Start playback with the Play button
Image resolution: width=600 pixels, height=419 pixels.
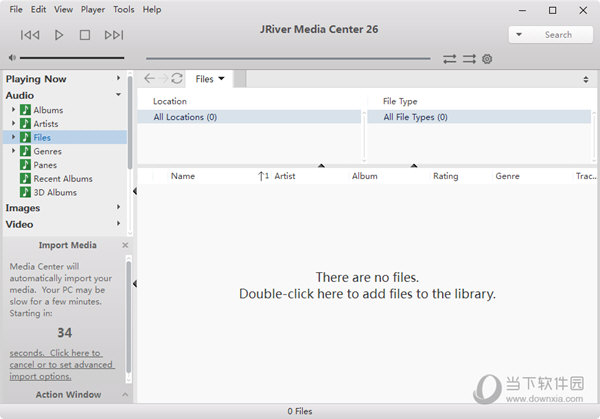pyautogui.click(x=59, y=35)
